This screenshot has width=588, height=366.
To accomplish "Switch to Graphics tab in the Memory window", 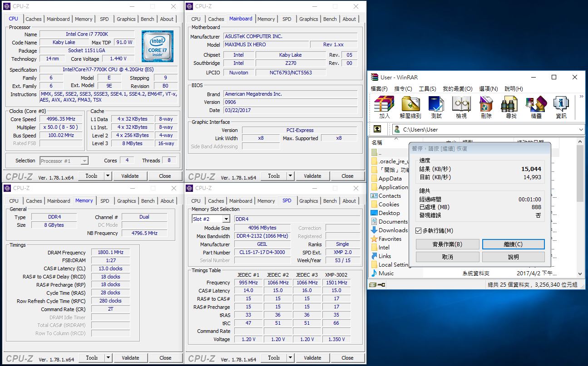I will point(127,201).
